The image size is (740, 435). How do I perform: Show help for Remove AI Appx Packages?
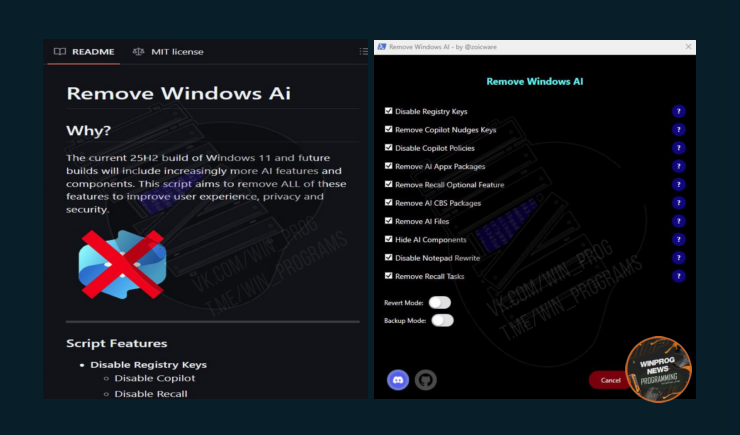[679, 166]
